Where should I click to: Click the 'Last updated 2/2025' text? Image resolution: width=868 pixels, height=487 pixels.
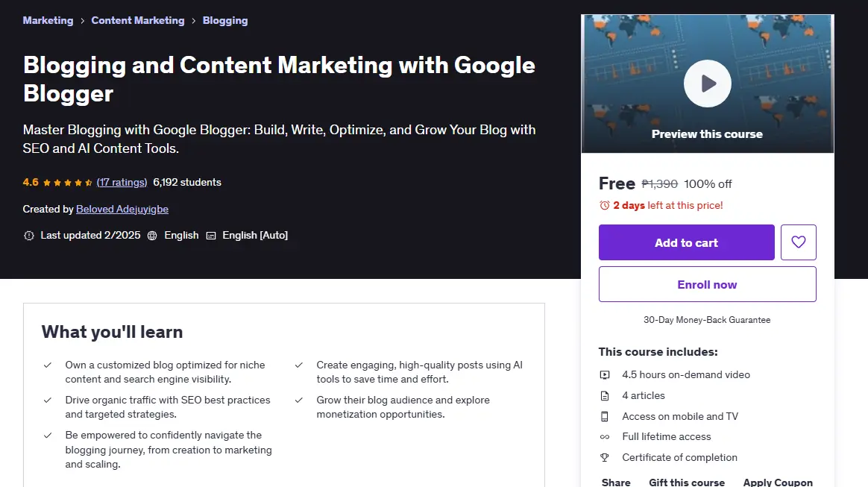[x=90, y=235]
